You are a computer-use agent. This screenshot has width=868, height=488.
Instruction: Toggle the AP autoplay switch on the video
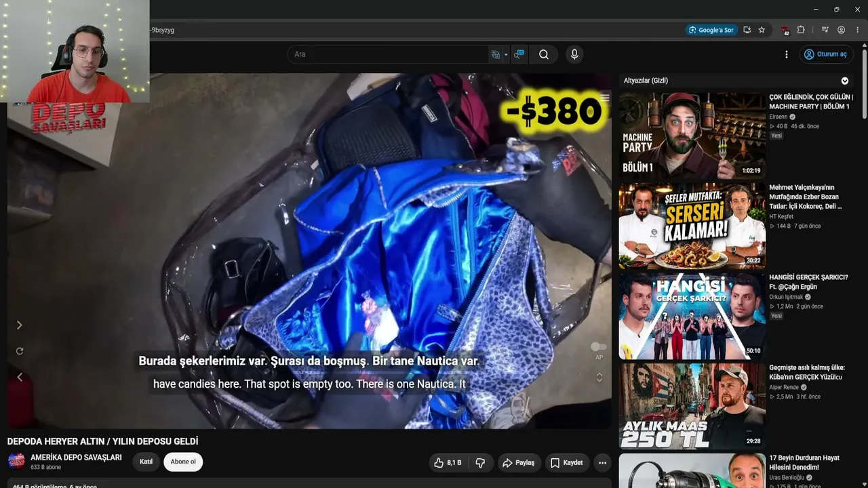599,347
